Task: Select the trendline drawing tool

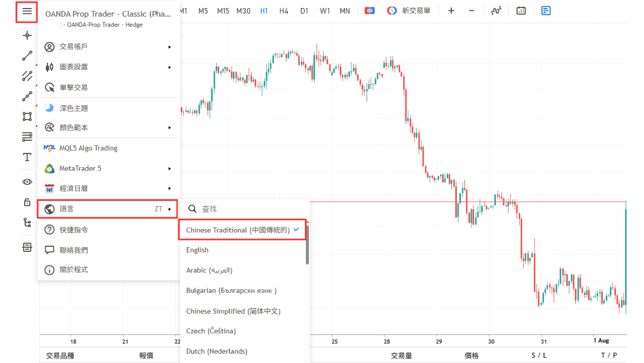Action: pyautogui.click(x=26, y=56)
